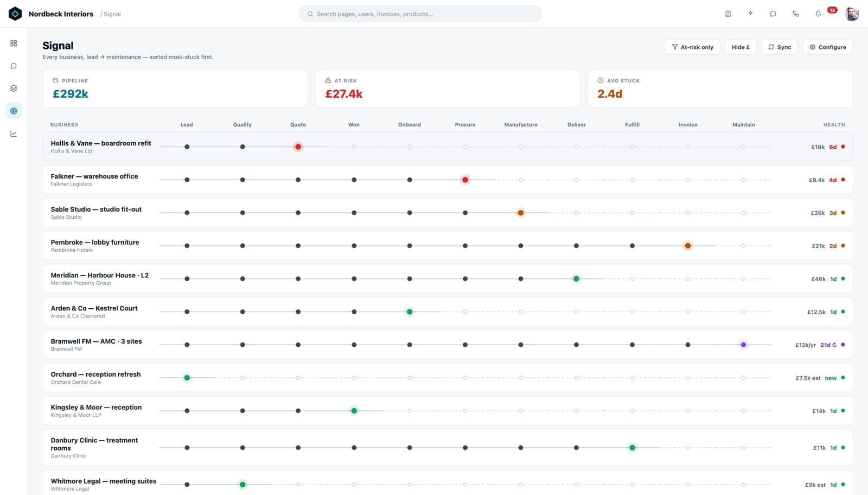Screen dimensions: 868x495
Task: Open the storefront icon in top bar
Action: 728,14
